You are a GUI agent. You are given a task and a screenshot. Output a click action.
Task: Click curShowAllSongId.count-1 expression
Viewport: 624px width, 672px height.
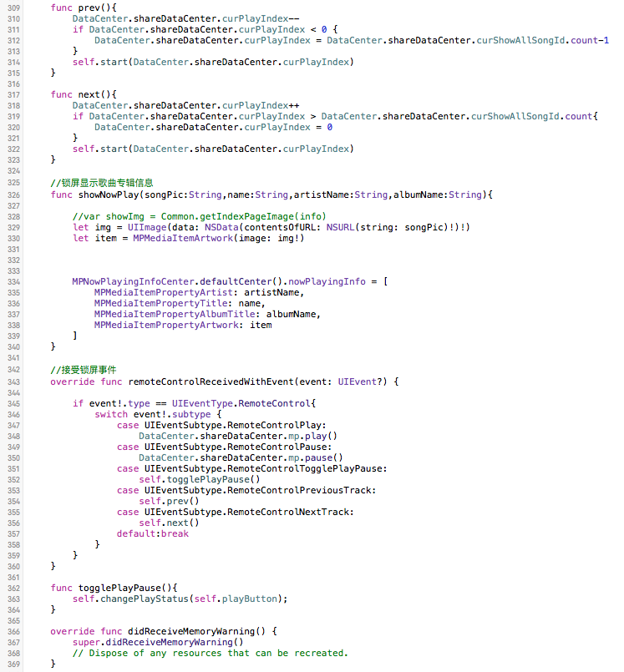point(542,40)
